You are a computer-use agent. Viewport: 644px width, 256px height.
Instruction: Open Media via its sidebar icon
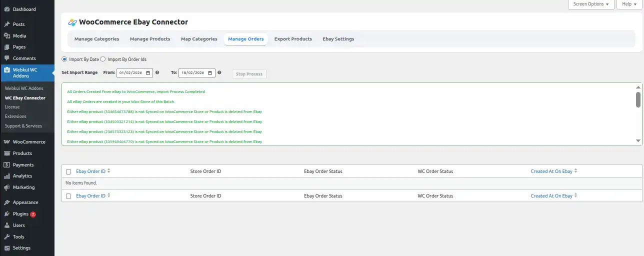click(x=7, y=36)
